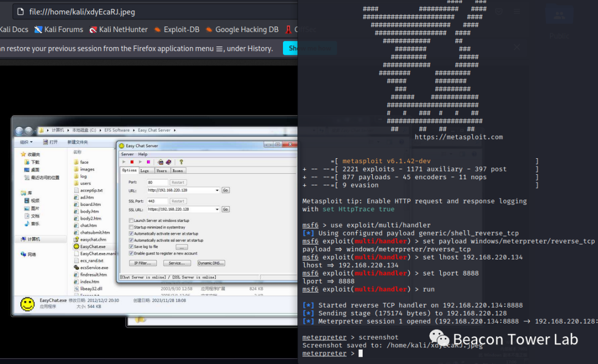Toggle Automatically activate ssl server at startup
598x364 pixels.
[x=131, y=240]
